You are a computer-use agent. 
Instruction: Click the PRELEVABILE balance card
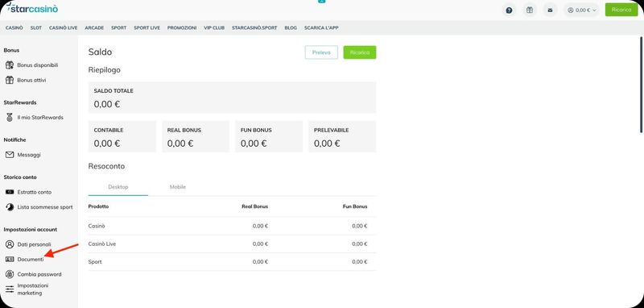pos(342,136)
